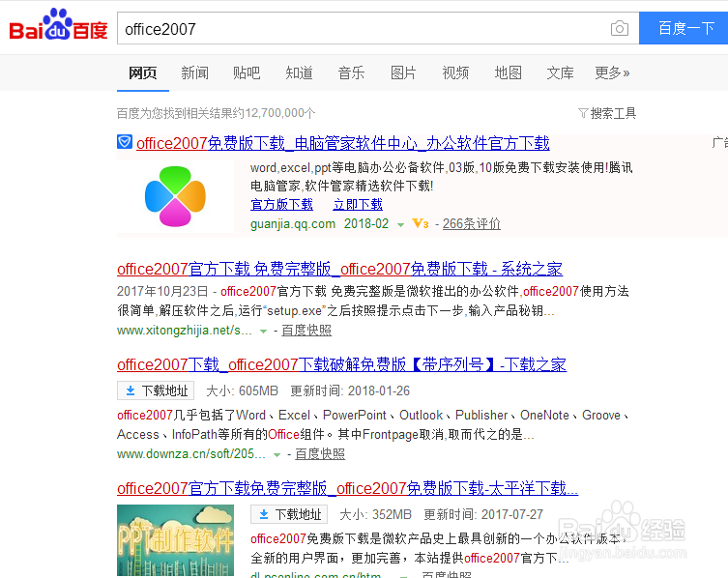Click the 2017年10月23日 date text
The width and height of the screenshot is (728, 578).
tap(162, 291)
